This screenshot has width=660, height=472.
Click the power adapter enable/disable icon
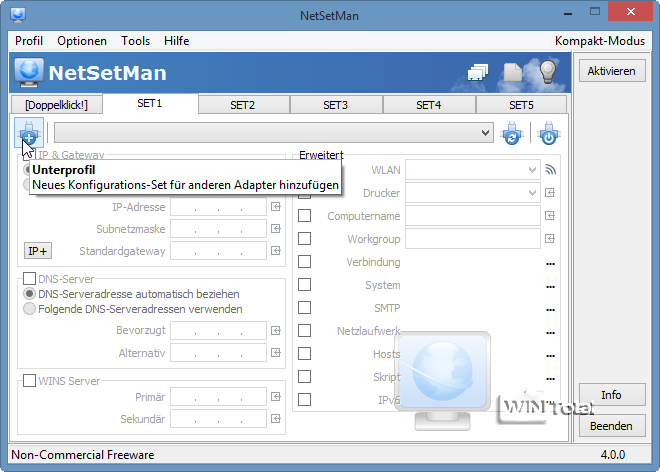click(x=549, y=133)
